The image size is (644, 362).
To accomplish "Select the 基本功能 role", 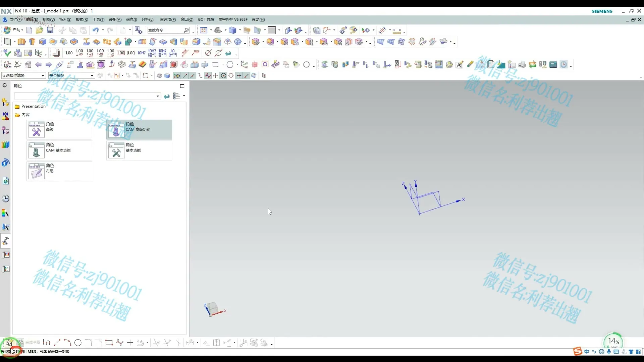I will [x=139, y=150].
